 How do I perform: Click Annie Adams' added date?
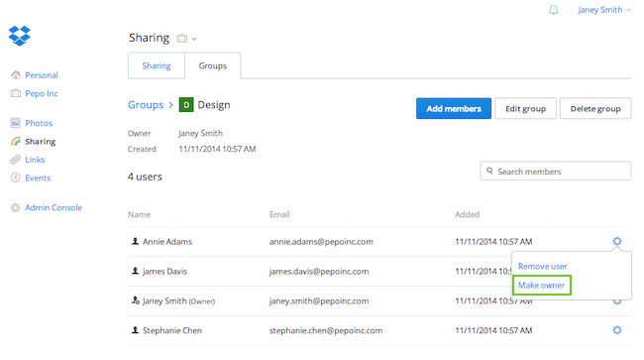[x=493, y=242]
